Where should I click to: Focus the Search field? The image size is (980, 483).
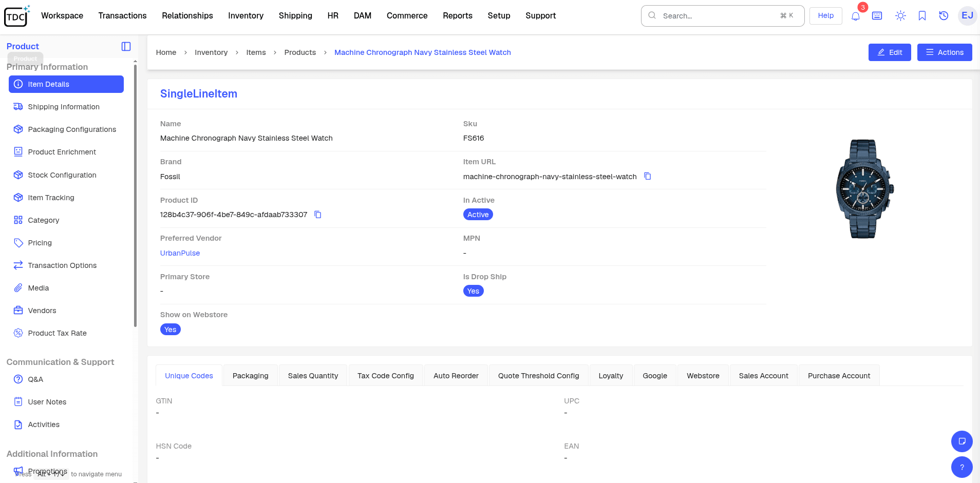[723, 16]
